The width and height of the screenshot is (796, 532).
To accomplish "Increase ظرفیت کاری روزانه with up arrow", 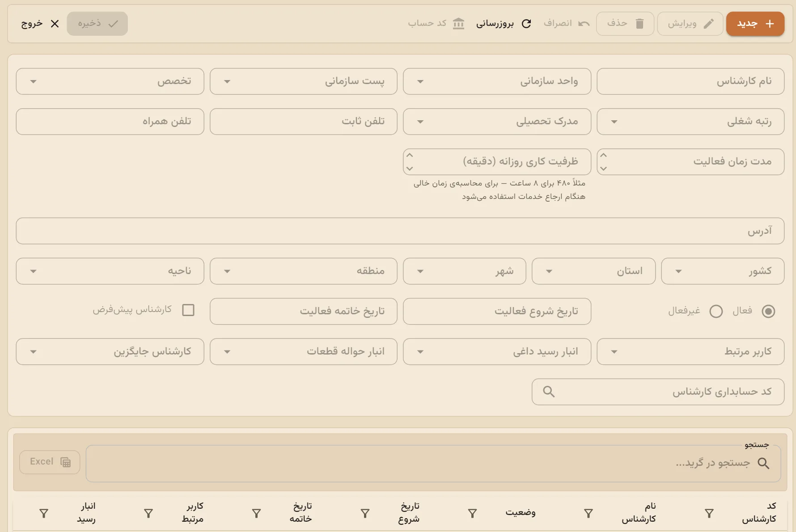I will [410, 155].
